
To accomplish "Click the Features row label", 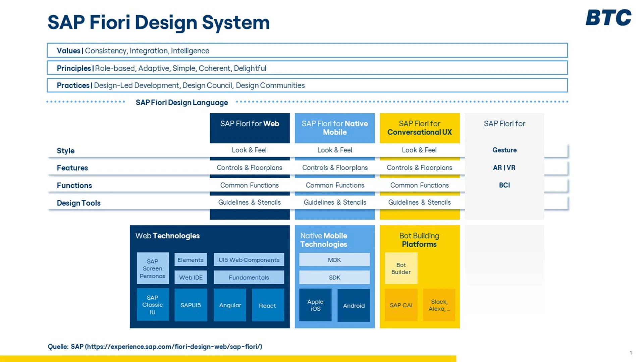I will click(72, 168).
